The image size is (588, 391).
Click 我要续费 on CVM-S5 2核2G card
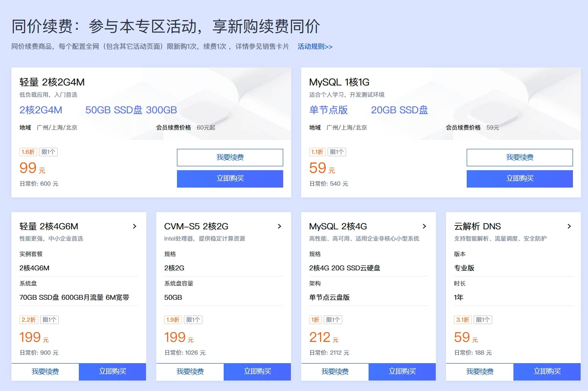click(190, 372)
